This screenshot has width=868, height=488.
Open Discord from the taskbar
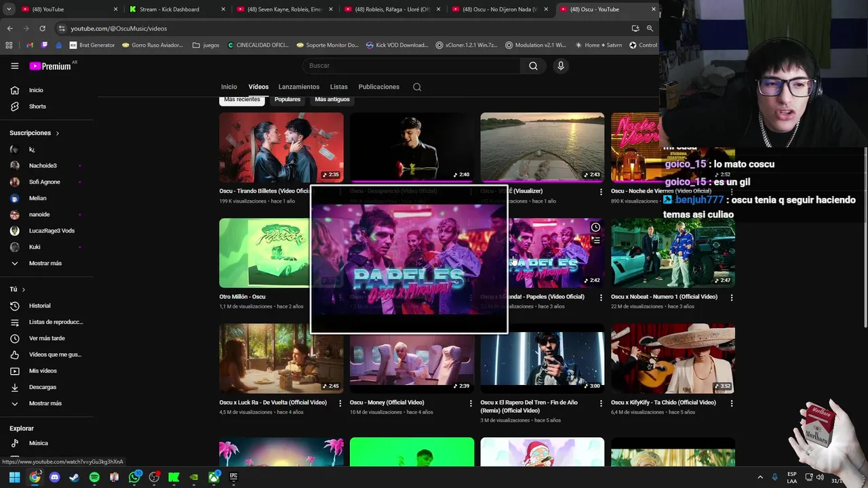pyautogui.click(x=55, y=477)
